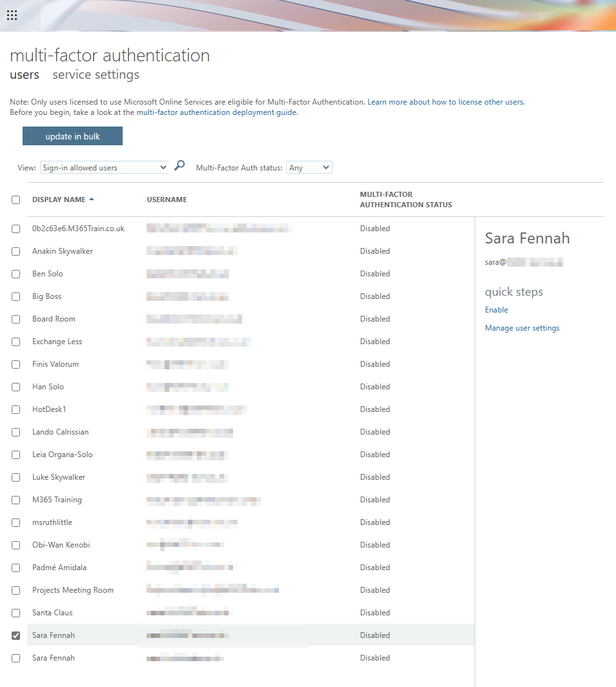Check the select-all users checkbox
The width and height of the screenshot is (616, 687).
coord(16,200)
